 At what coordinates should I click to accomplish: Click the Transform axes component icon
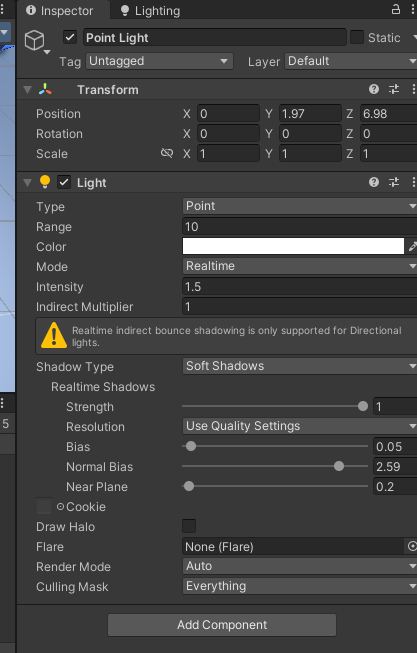pyautogui.click(x=45, y=89)
